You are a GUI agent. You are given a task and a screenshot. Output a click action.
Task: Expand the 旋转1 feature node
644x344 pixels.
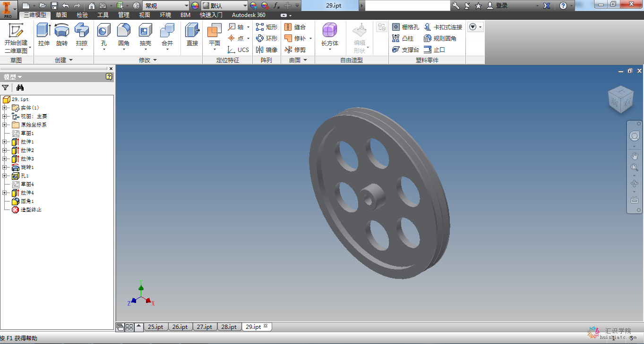5,167
